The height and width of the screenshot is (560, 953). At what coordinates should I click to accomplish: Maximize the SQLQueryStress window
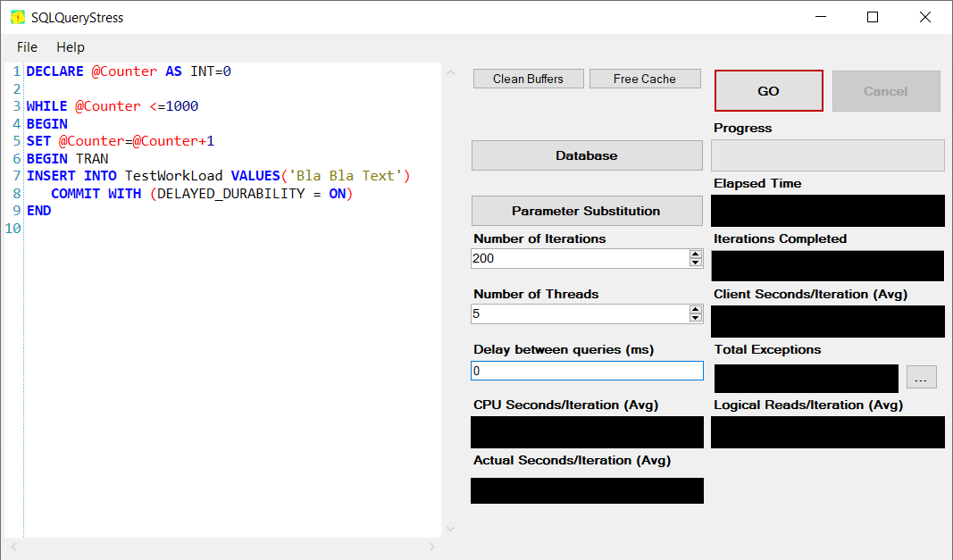pos(873,17)
